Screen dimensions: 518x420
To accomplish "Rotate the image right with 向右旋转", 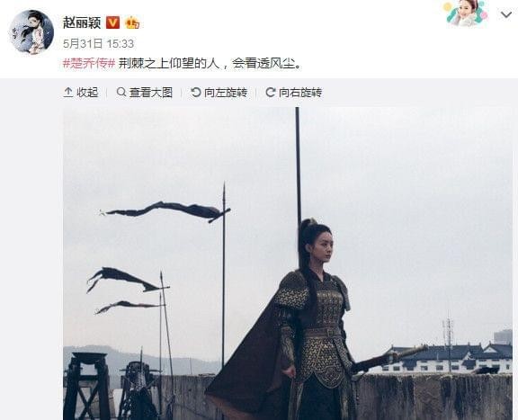I will coord(293,93).
